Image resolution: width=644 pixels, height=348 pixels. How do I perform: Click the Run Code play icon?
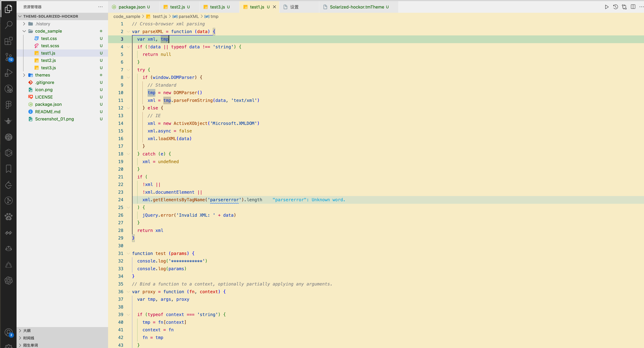click(607, 7)
